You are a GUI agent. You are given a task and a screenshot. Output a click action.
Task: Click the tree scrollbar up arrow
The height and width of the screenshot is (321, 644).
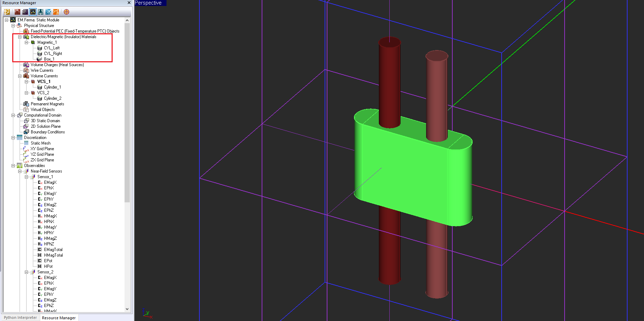[127, 20]
